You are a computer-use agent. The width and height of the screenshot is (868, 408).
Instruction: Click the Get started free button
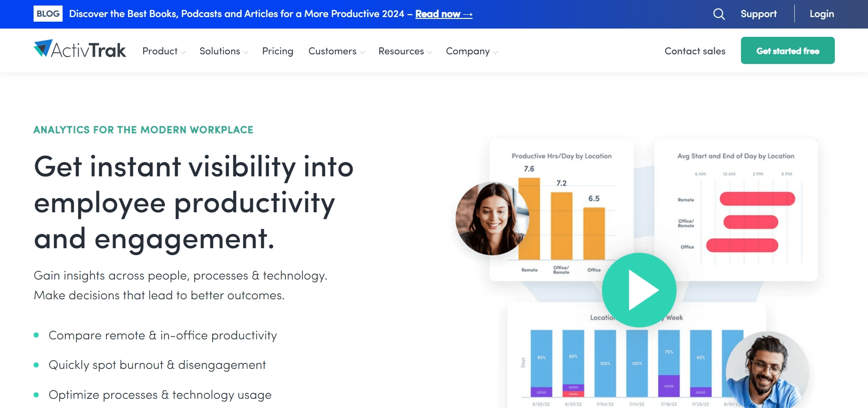click(787, 51)
